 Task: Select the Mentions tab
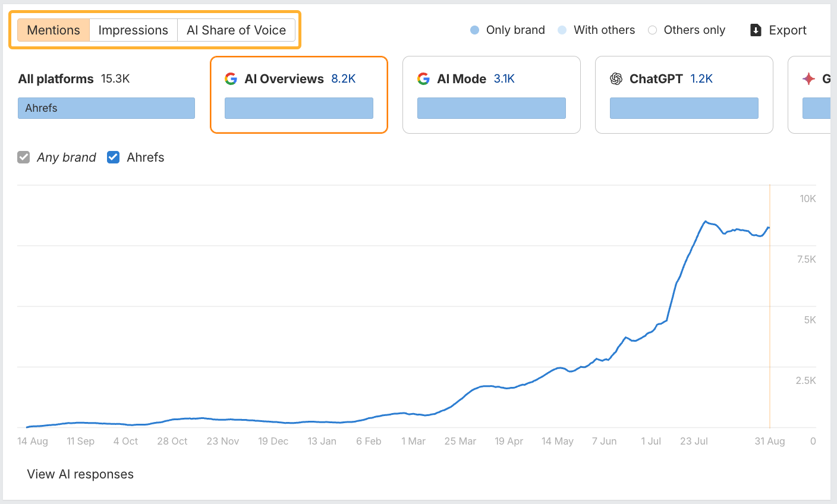[53, 30]
